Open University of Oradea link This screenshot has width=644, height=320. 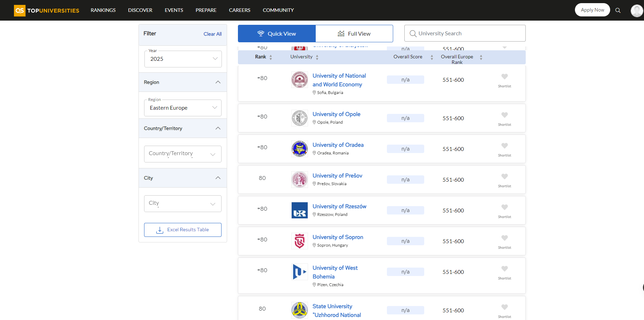[338, 145]
